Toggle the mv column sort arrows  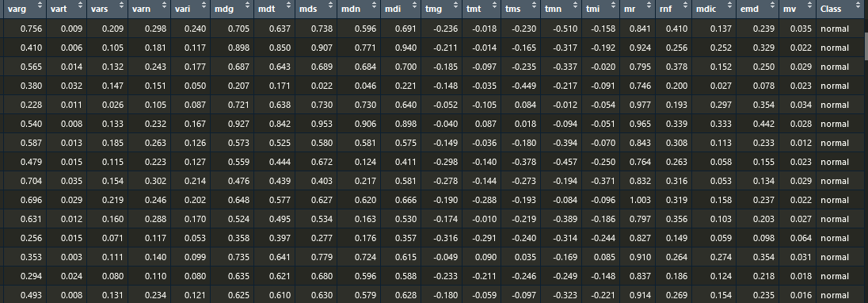[809, 5]
